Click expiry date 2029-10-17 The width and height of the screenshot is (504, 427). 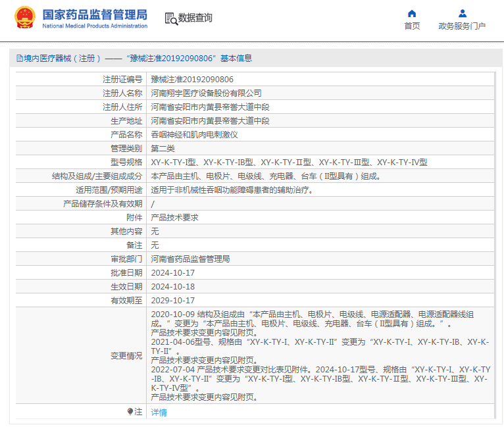click(x=173, y=301)
